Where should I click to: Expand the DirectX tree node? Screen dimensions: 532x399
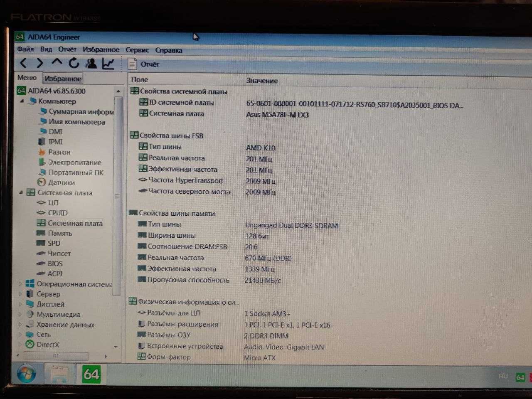pyautogui.click(x=20, y=345)
